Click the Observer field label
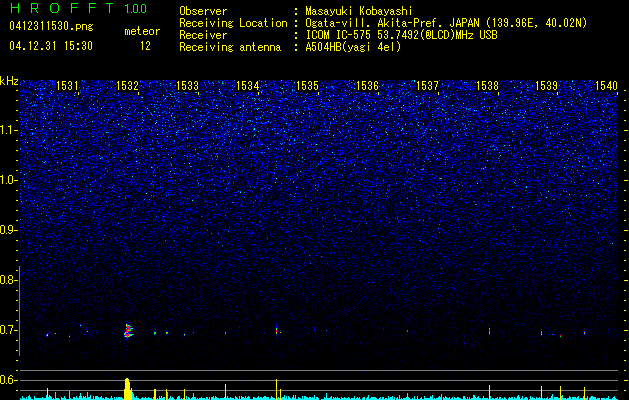 click(203, 11)
